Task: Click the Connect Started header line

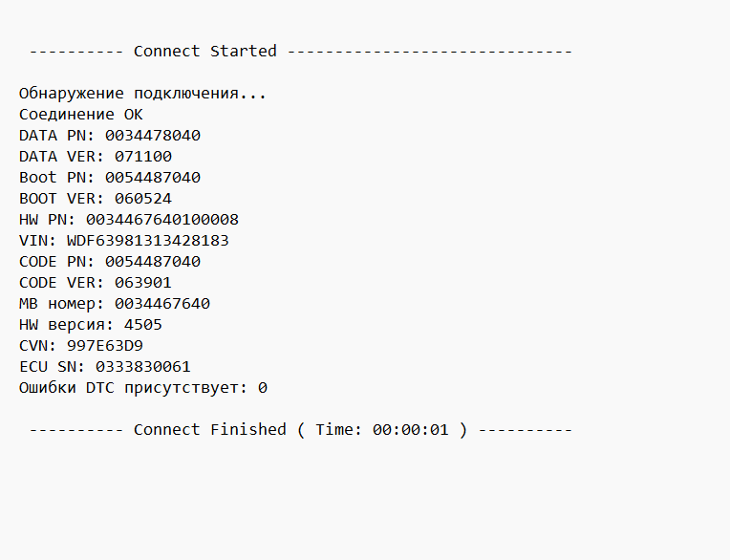Action: coord(301,51)
